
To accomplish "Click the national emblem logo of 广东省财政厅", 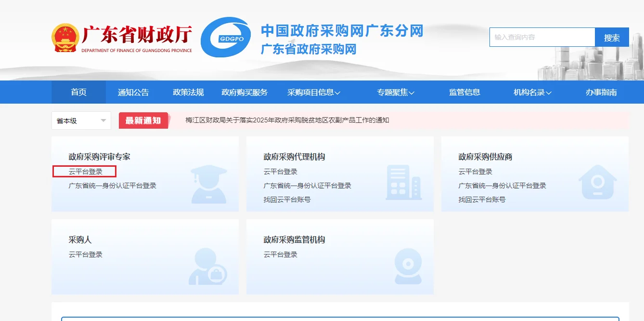I will tap(64, 38).
